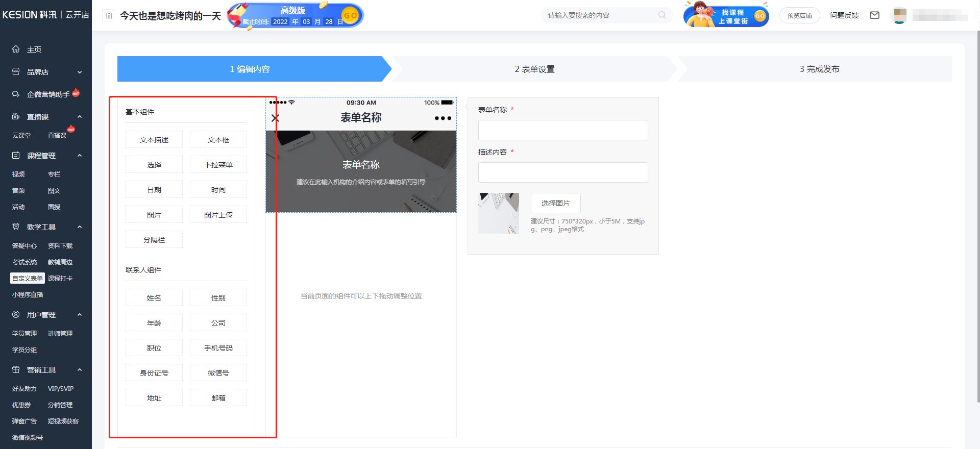Image resolution: width=980 pixels, height=449 pixels.
Task: Open 云课堂 in sidebar
Action: click(21, 136)
